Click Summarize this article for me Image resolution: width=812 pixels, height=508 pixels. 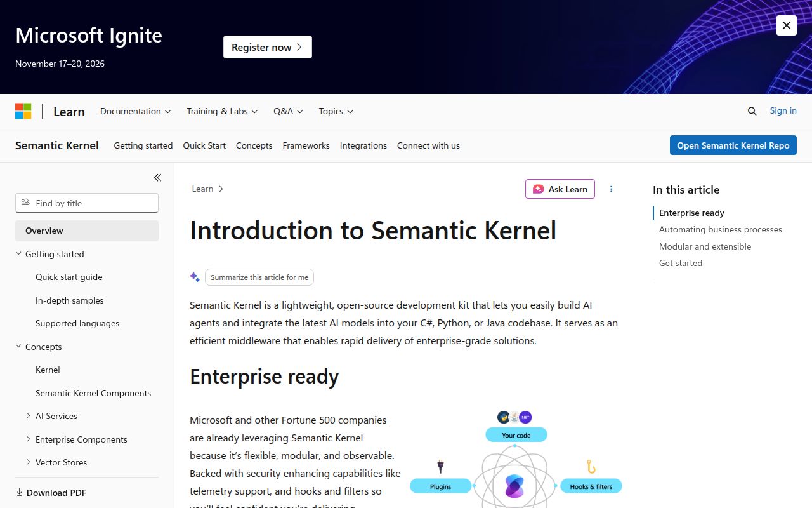click(x=259, y=277)
